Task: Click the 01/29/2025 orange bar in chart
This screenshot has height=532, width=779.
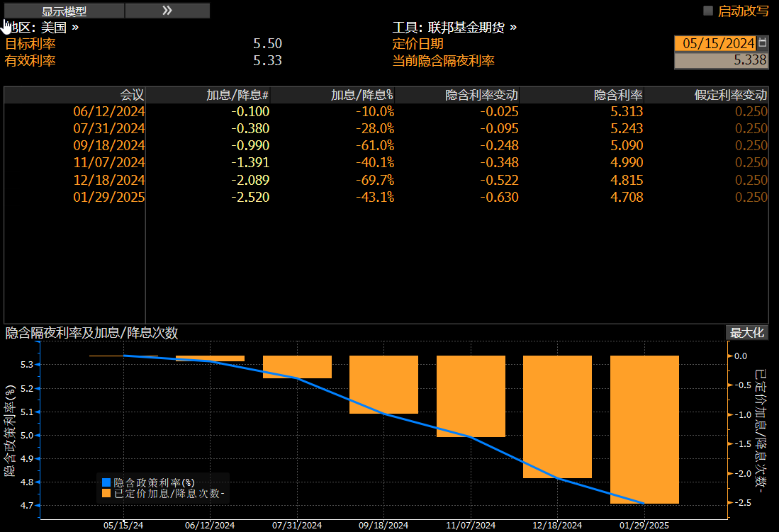Action: 644,429
